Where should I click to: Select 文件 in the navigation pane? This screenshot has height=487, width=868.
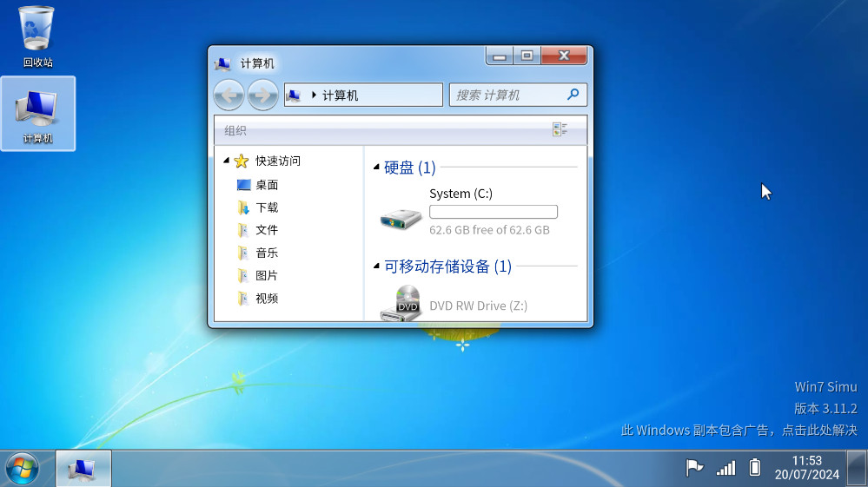267,230
